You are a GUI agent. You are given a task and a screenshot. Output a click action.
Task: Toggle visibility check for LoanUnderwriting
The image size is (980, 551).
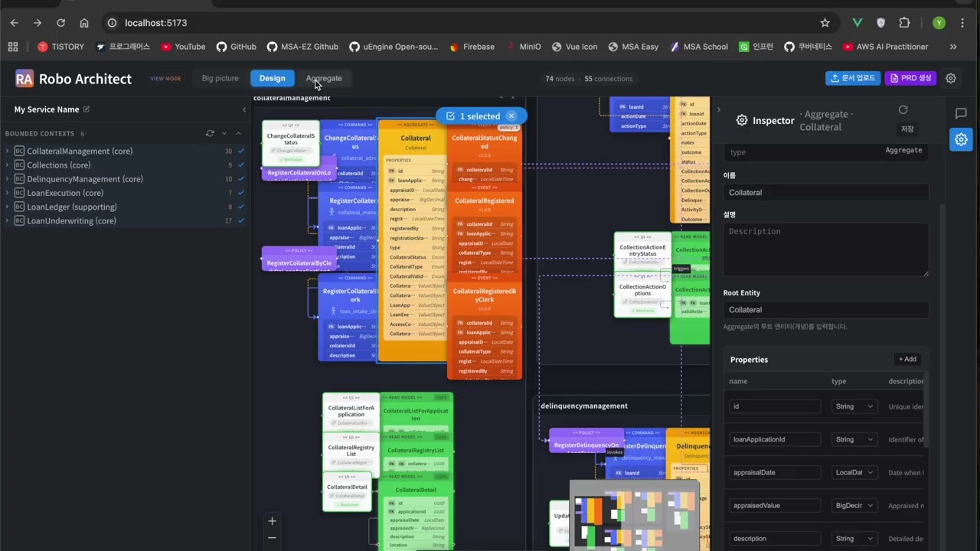(x=241, y=221)
